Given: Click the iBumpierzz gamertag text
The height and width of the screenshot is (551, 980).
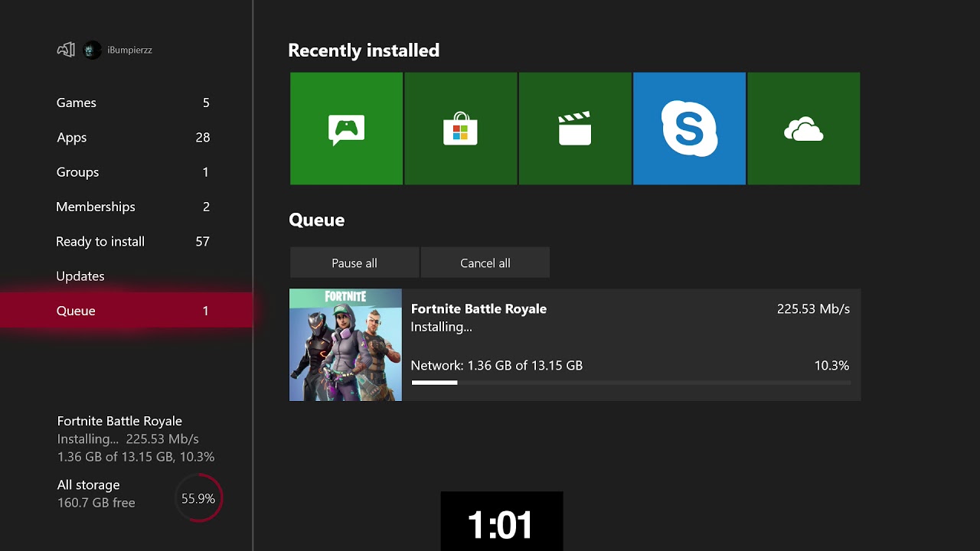Looking at the screenshot, I should pos(129,50).
